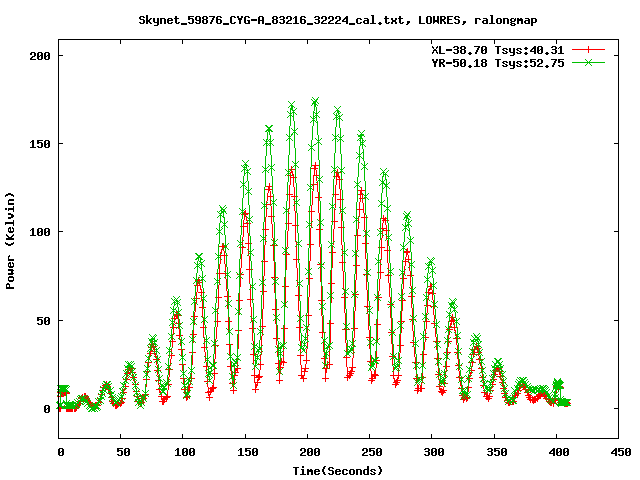This screenshot has width=640, height=480.
Task: Click the legend entry "YR-50.18 Tsys:52.75"
Action: (x=498, y=63)
